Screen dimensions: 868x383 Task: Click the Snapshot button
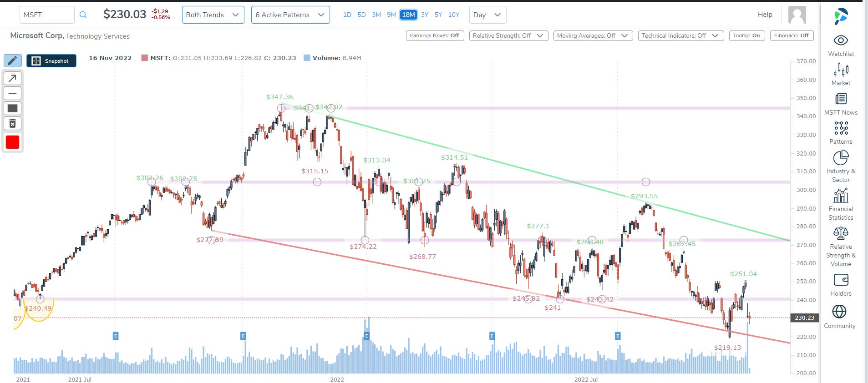tap(51, 60)
